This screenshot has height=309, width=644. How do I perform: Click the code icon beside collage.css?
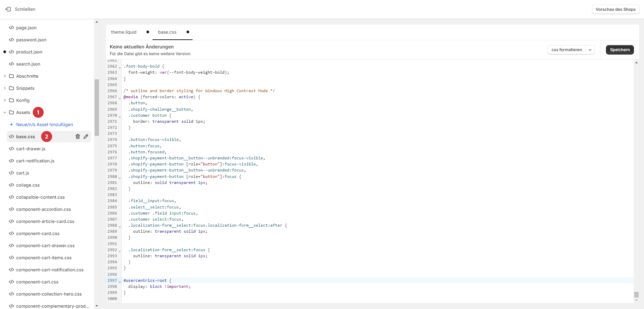(x=11, y=185)
